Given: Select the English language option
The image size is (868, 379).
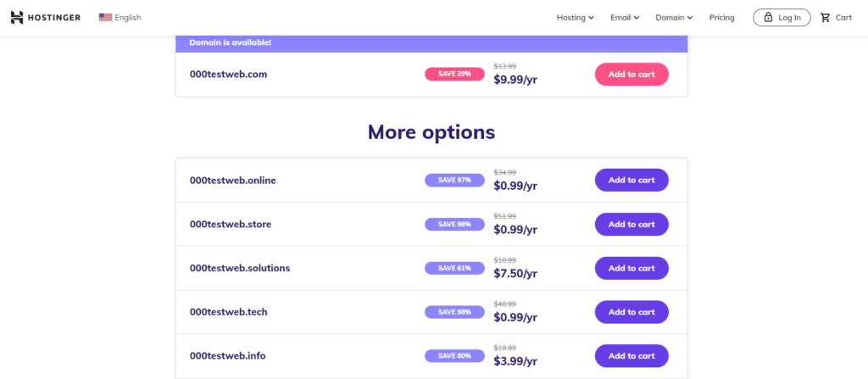Looking at the screenshot, I should click(128, 17).
